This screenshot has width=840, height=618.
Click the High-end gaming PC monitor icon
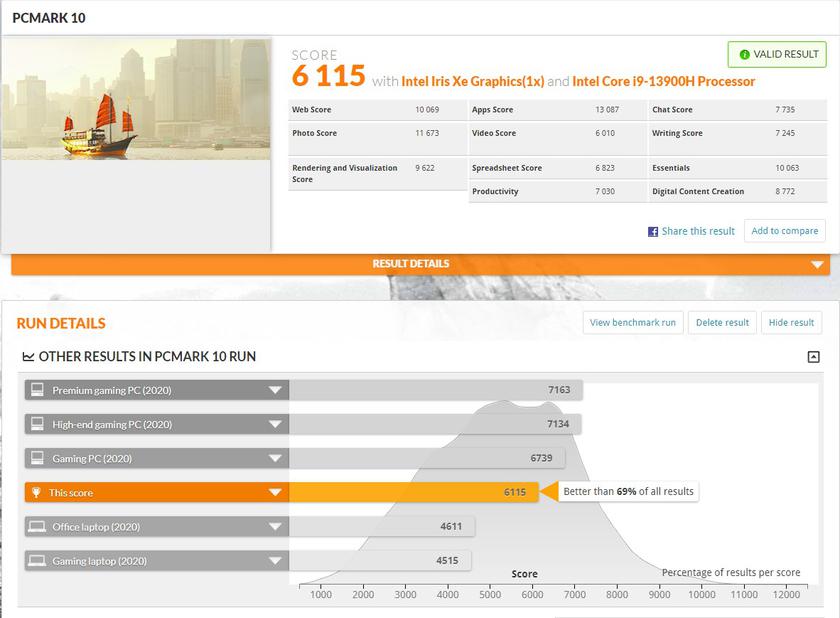37,424
